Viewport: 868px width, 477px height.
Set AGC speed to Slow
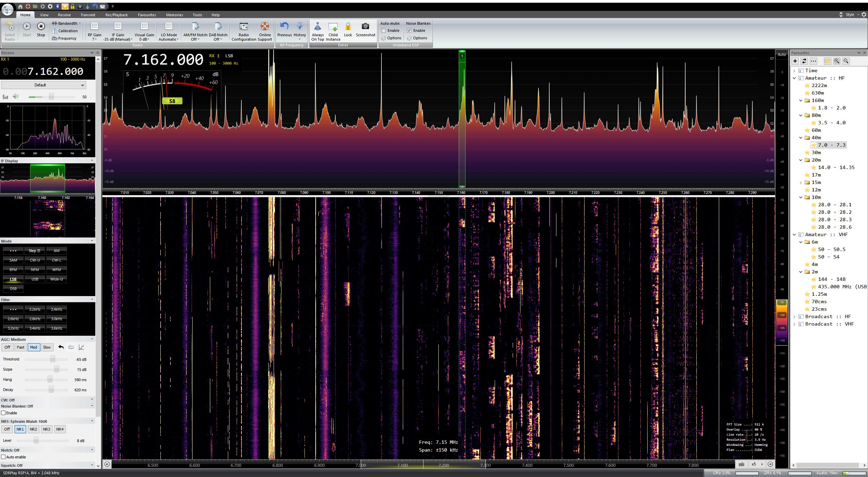click(47, 347)
